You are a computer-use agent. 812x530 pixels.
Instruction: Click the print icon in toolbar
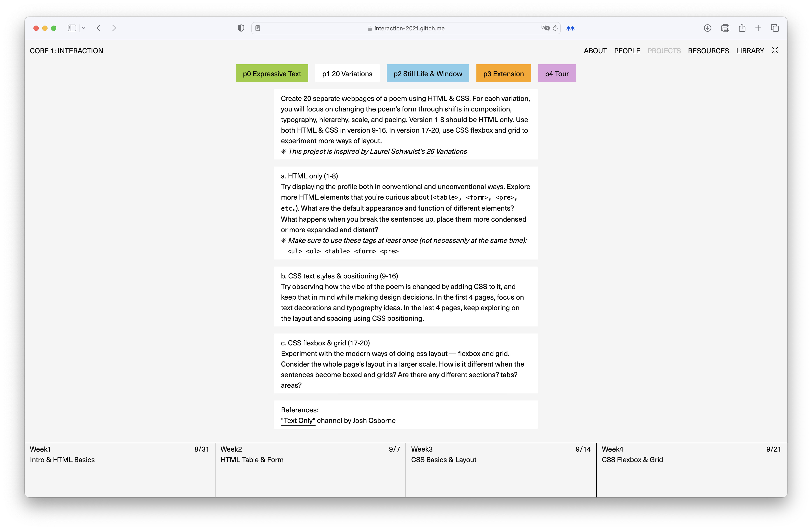(725, 28)
